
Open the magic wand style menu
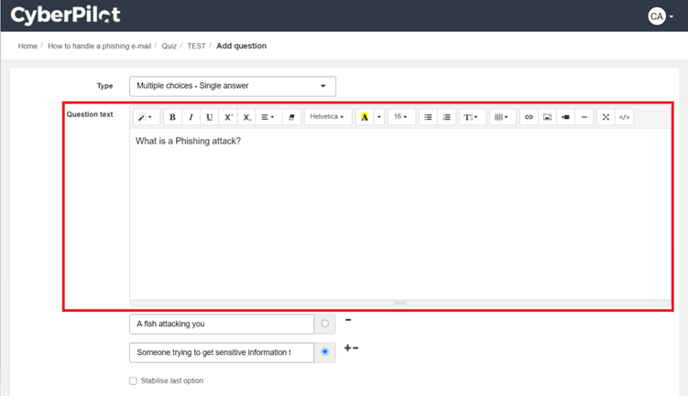146,117
